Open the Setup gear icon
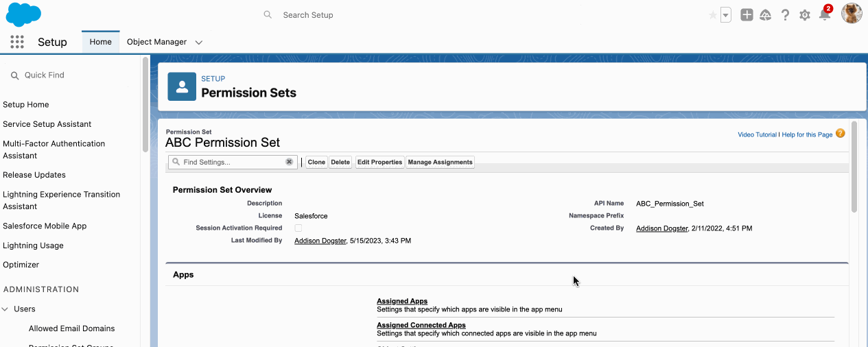This screenshot has width=868, height=347. [805, 15]
